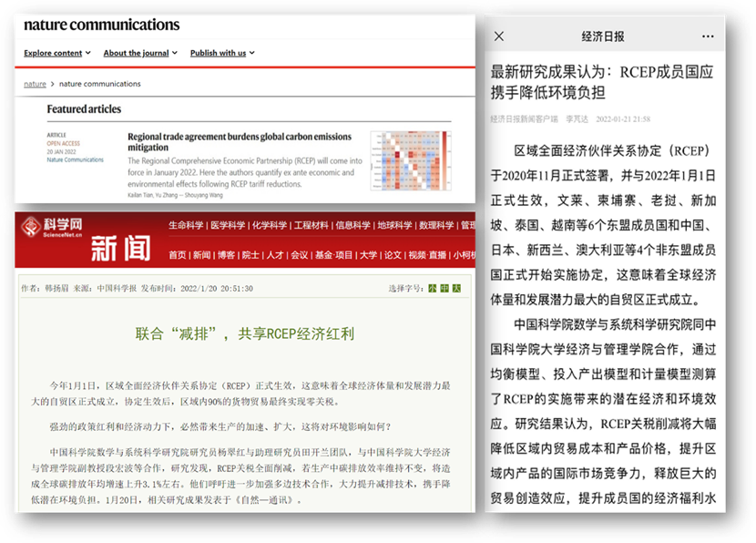This screenshot has height=543, width=756.
Task: Click the nature communications logo
Action: [102, 26]
